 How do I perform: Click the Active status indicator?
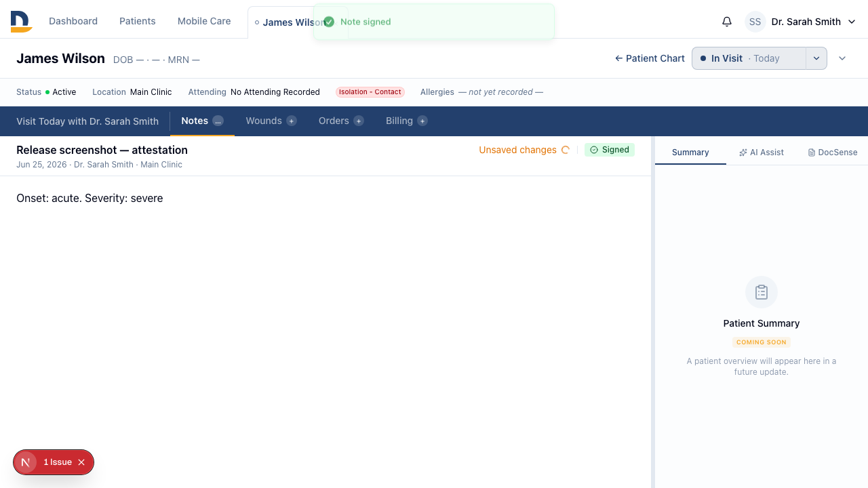pos(60,92)
